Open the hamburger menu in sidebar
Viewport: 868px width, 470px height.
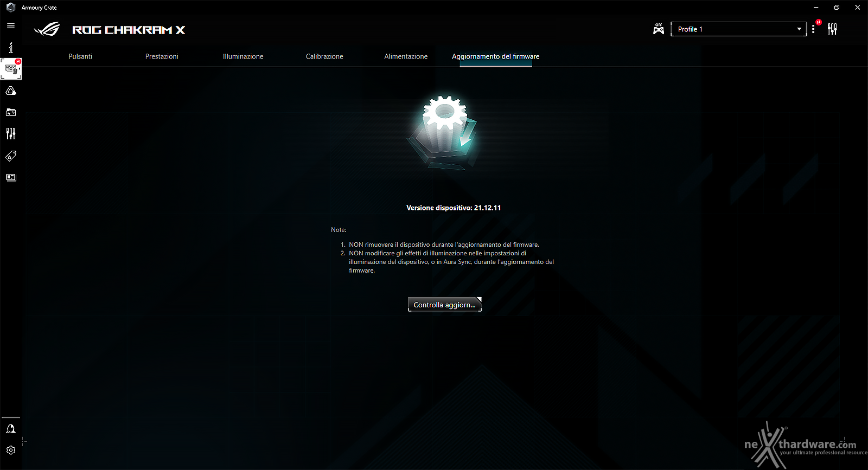[11, 25]
